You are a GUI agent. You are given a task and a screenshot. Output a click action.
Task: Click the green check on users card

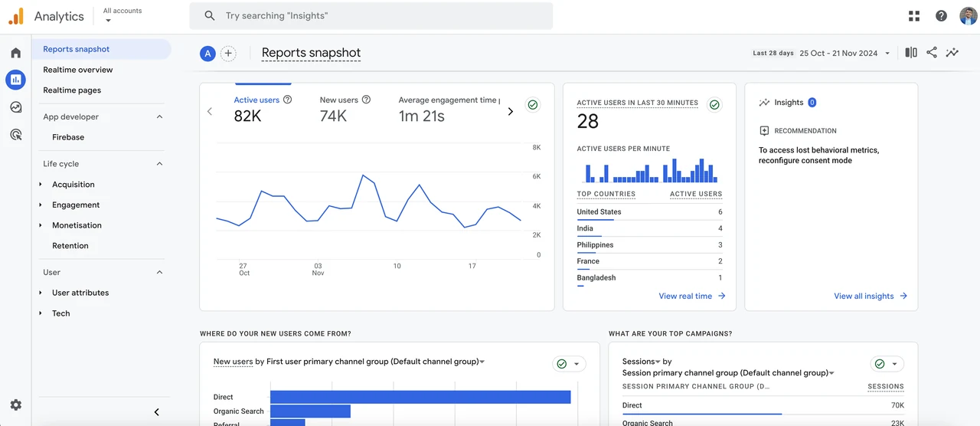coord(534,105)
